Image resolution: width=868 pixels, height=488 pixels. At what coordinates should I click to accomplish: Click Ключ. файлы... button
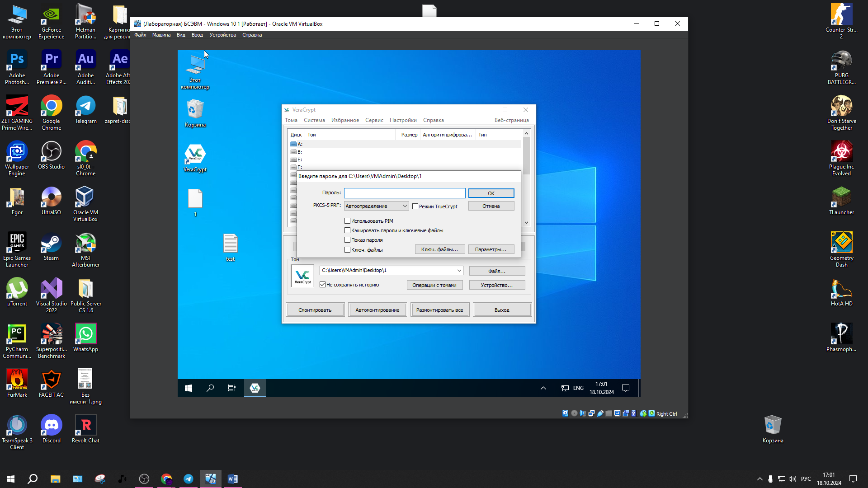click(x=439, y=249)
